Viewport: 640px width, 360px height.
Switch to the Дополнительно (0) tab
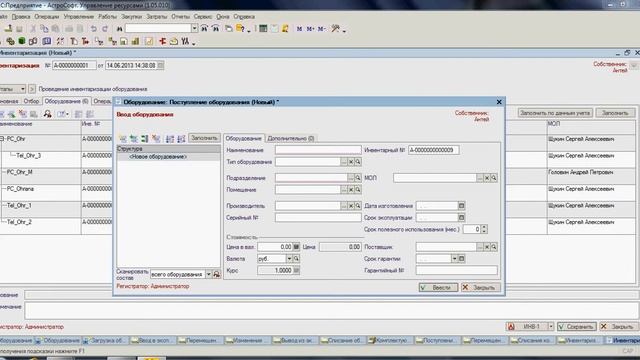coord(291,138)
